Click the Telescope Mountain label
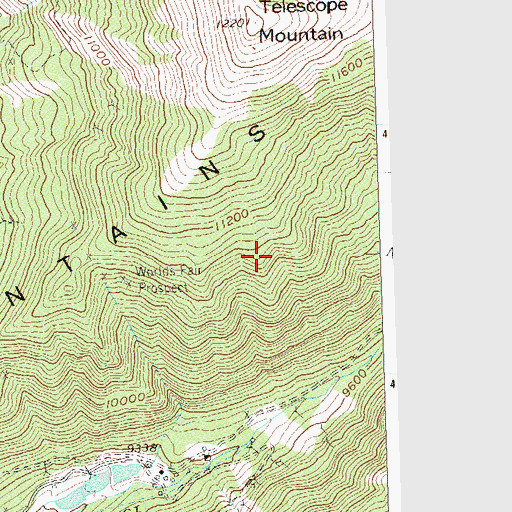The width and height of the screenshot is (512, 512). (303, 21)
